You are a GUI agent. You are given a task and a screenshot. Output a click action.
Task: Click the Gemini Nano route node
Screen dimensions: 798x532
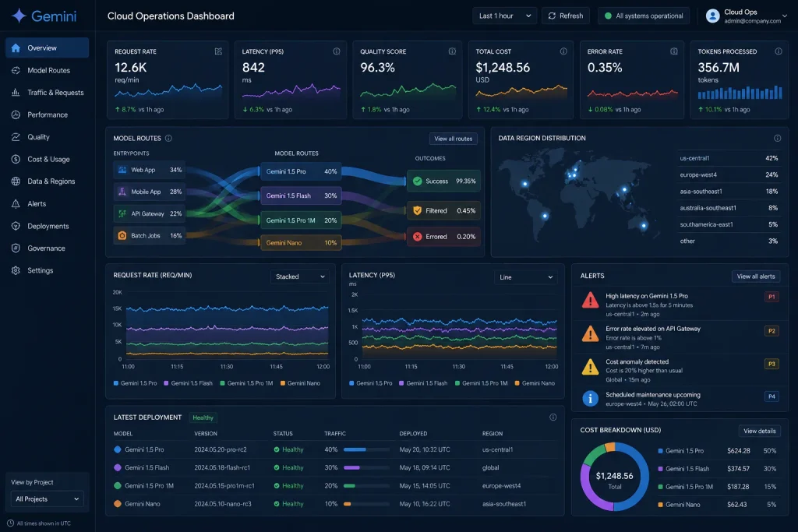(301, 242)
